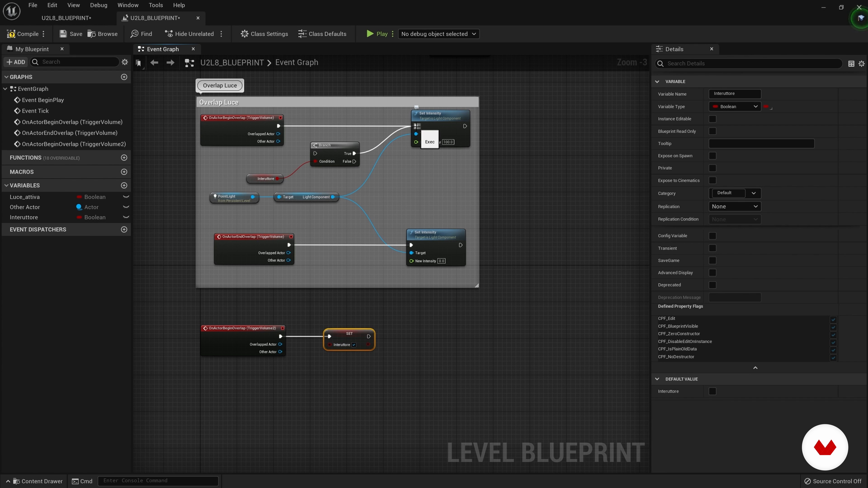Open Play mode options menu
The height and width of the screenshot is (488, 868).
[393, 34]
